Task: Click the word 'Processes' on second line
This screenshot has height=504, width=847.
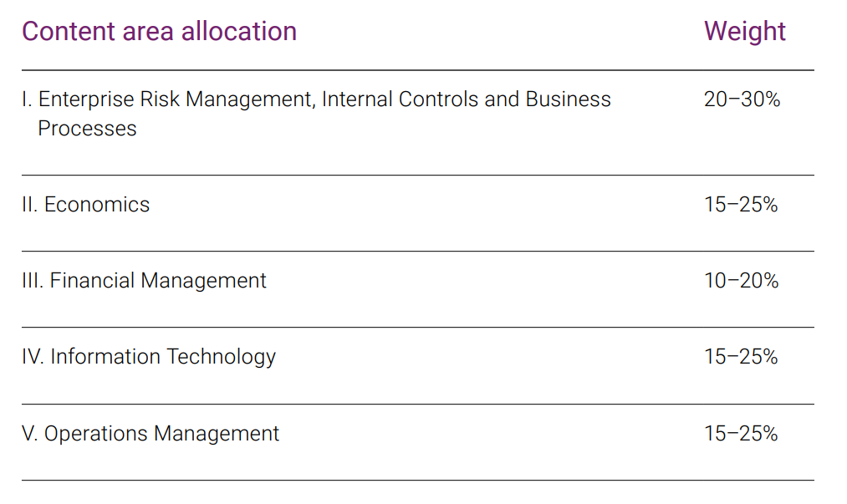Action: [x=87, y=129]
